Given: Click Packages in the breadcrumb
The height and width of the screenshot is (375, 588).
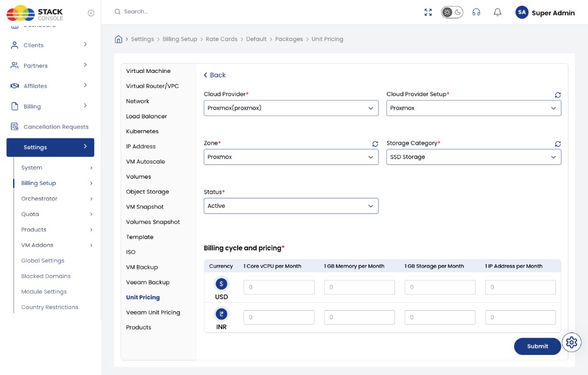Looking at the screenshot, I should 289,39.
